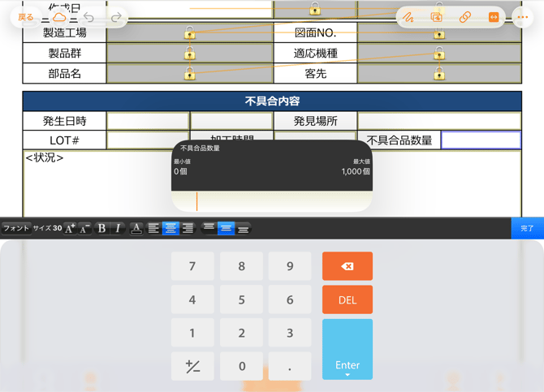Tap the 完了 done button
Viewport: 544px width, 392px height.
click(527, 229)
